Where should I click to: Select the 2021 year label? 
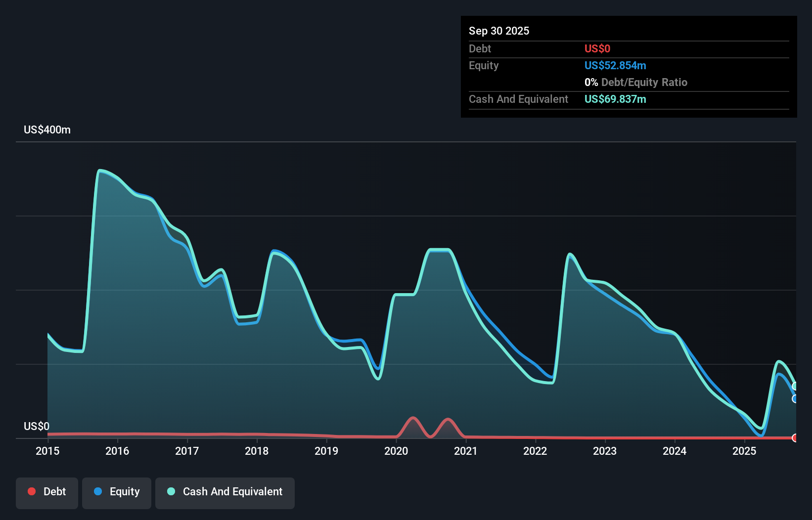tap(466, 451)
